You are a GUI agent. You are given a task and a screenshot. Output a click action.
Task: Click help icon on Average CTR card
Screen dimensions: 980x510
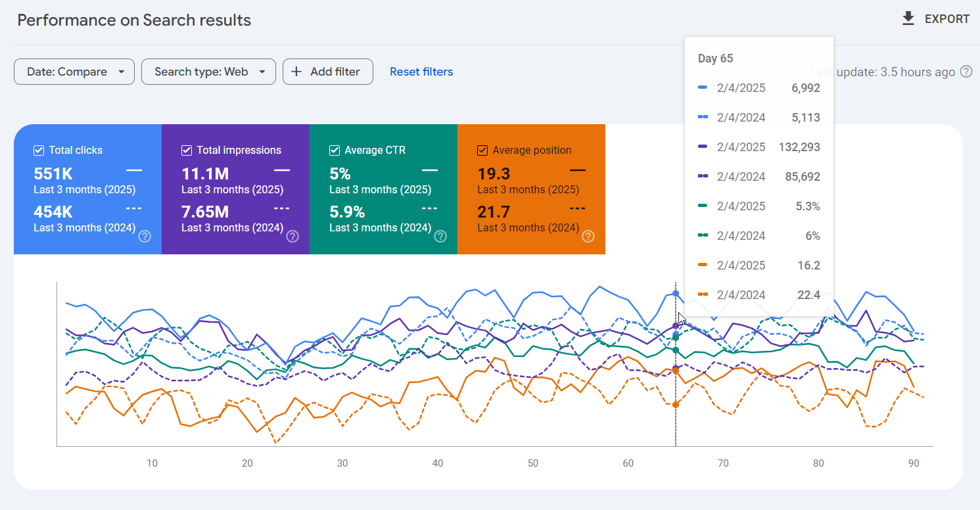(440, 236)
